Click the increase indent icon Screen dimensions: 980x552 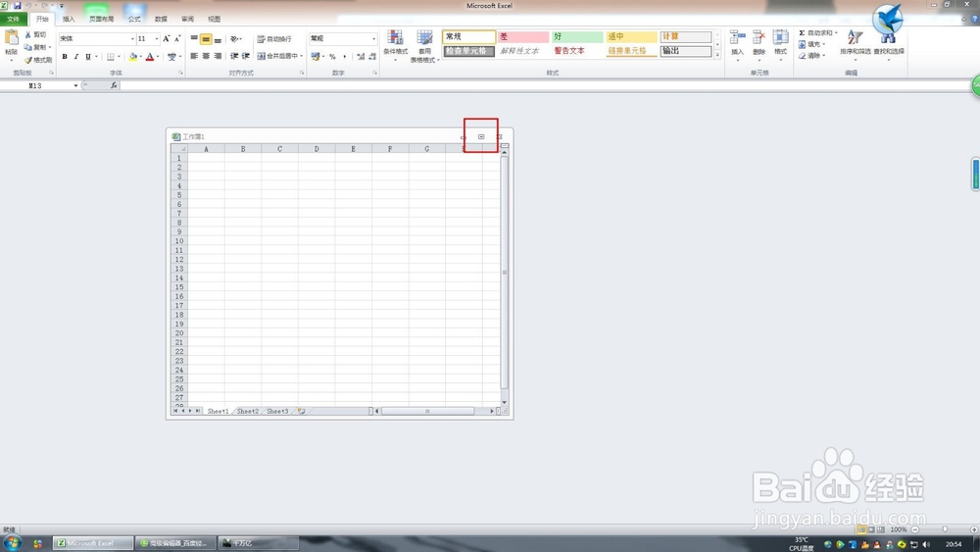click(x=246, y=56)
